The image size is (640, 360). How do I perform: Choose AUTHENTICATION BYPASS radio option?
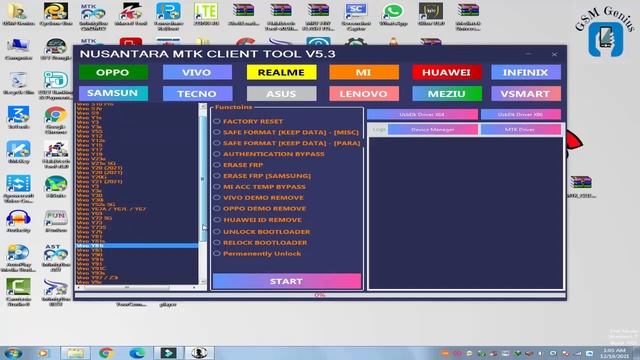click(217, 154)
